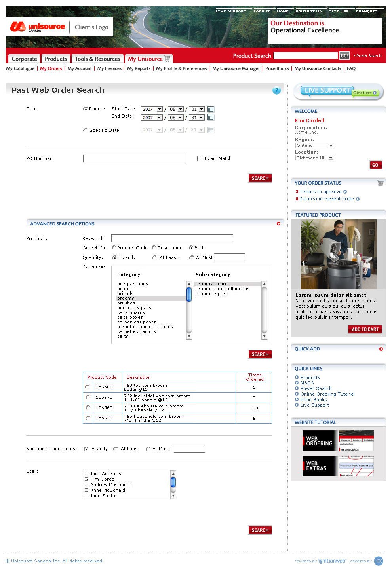Image resolution: width=392 pixels, height=567 pixels.
Task: Click arrow icon beside Orders to approve
Action: coord(345,192)
